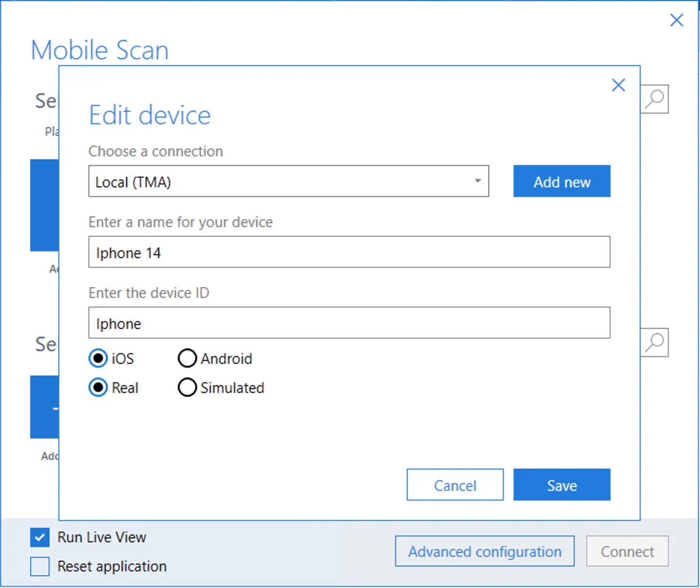Enable the Reset application checkbox
This screenshot has width=700, height=588.
[x=40, y=566]
